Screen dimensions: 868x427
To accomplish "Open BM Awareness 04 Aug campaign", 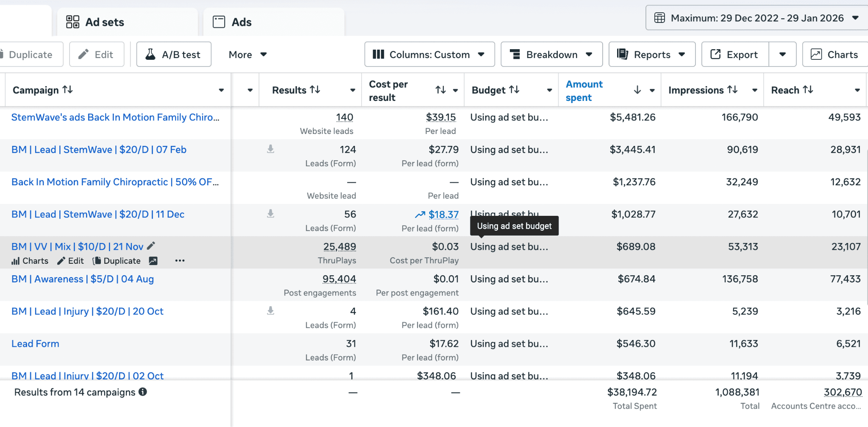I will coord(83,279).
